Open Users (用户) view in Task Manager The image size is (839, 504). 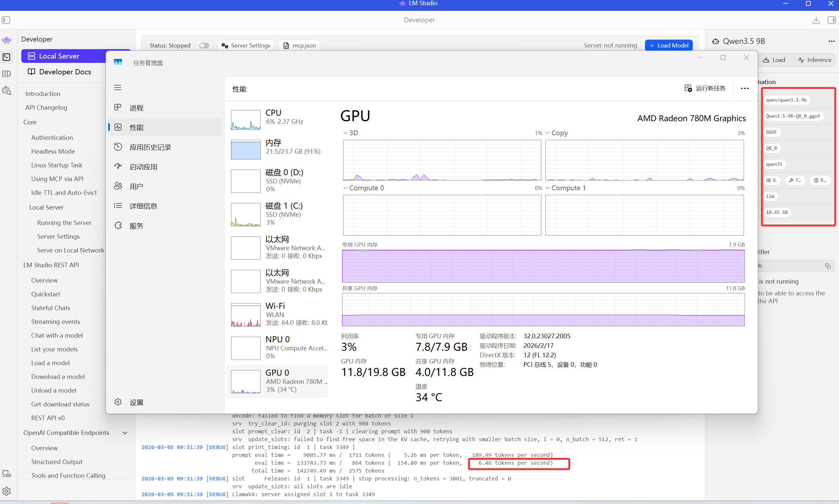point(137,186)
